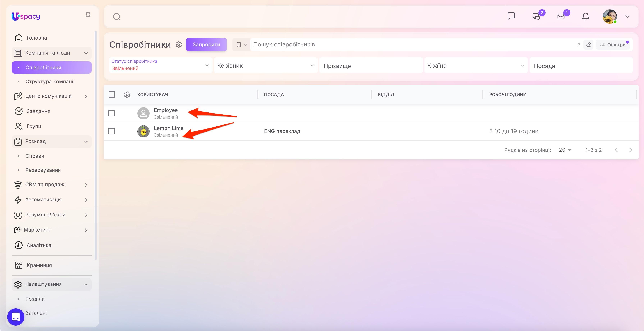644x331 pixels.
Task: Open the group chats icon with badge
Action: (x=536, y=17)
